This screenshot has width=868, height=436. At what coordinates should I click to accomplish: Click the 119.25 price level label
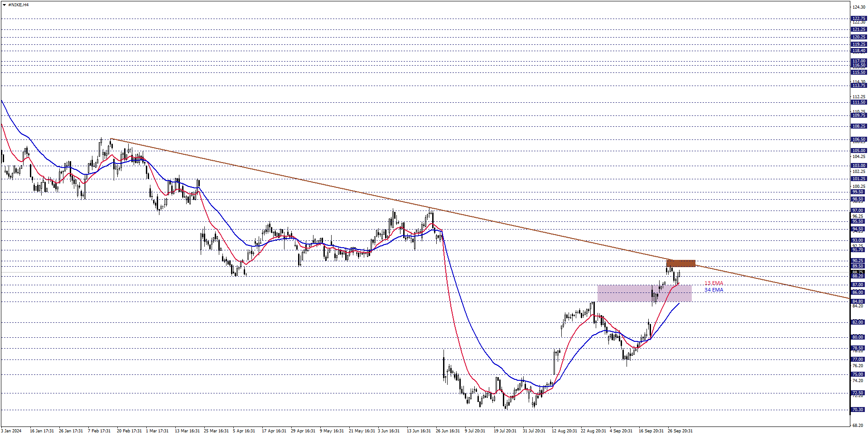point(858,44)
